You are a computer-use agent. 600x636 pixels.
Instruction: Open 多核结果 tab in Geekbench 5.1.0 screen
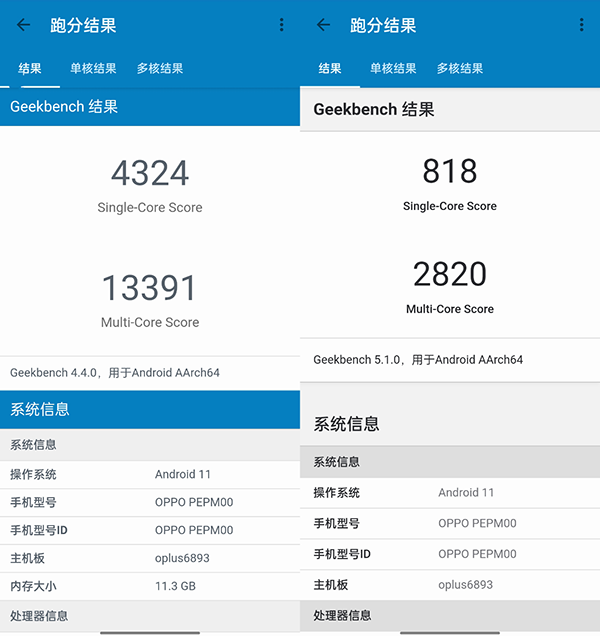(460, 69)
